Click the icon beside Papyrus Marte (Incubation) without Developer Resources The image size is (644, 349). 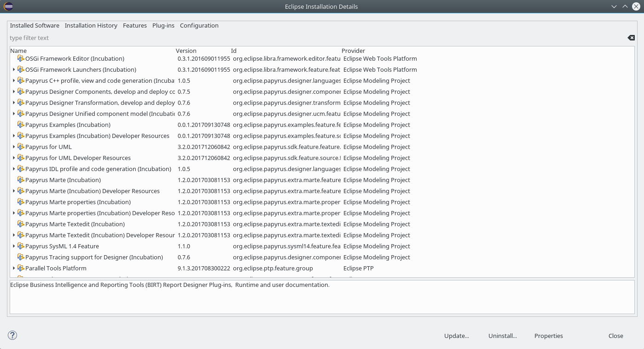point(21,180)
